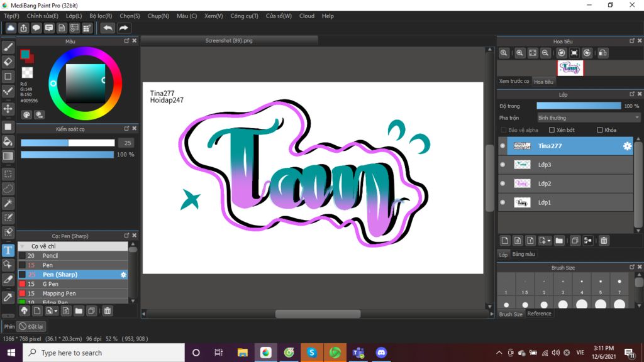This screenshot has height=362, width=644.
Task: Switch to the Xem trước cọ tab
Action: 514,81
